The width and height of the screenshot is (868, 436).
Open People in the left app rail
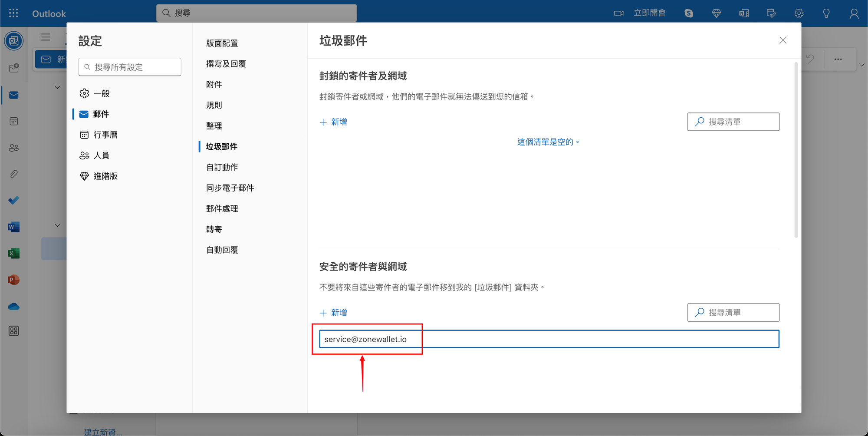click(x=14, y=148)
